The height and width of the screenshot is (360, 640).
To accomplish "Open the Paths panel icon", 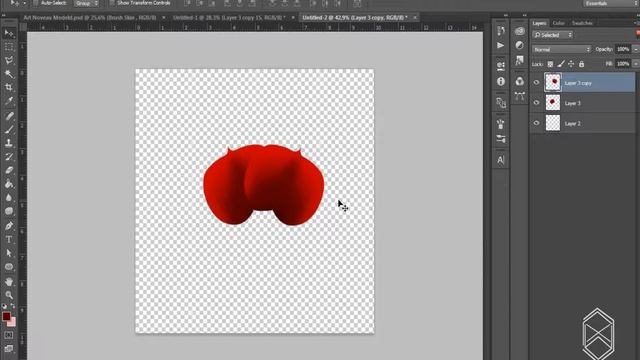I will tap(520, 96).
